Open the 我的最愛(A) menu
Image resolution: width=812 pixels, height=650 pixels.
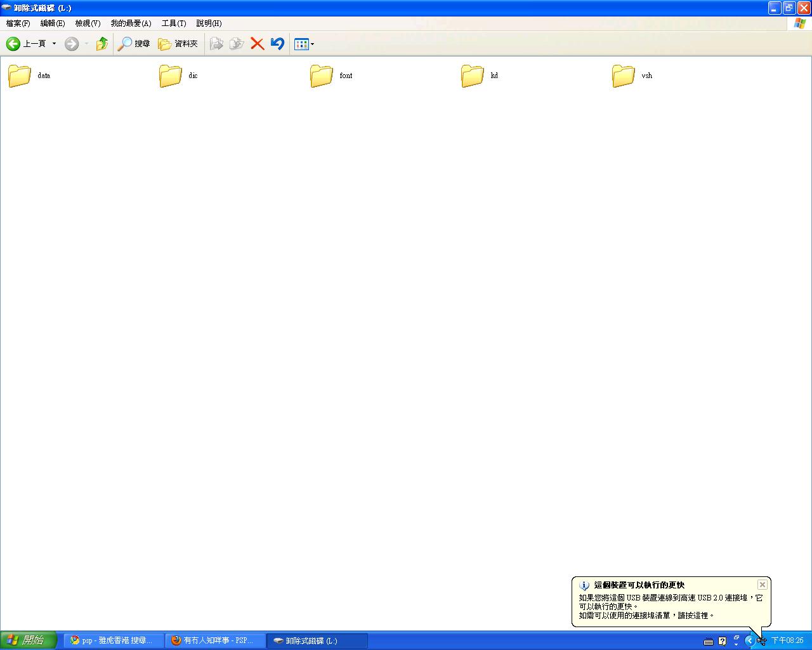tap(131, 23)
